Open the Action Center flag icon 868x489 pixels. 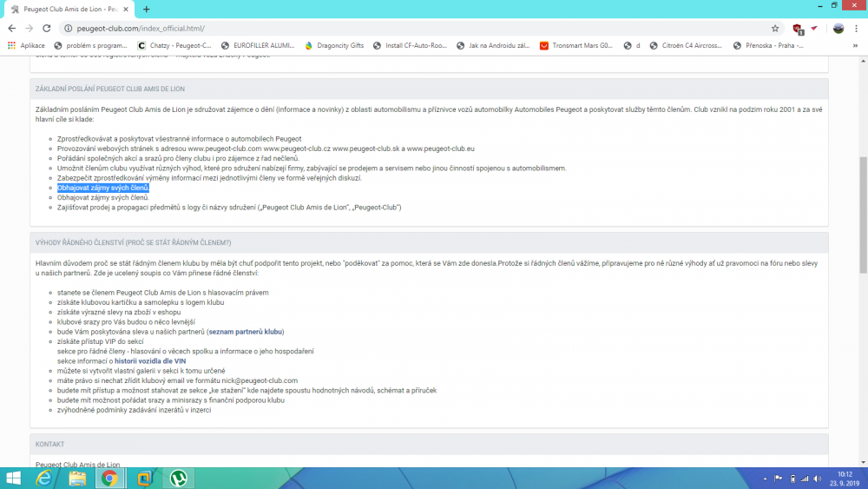(779, 479)
